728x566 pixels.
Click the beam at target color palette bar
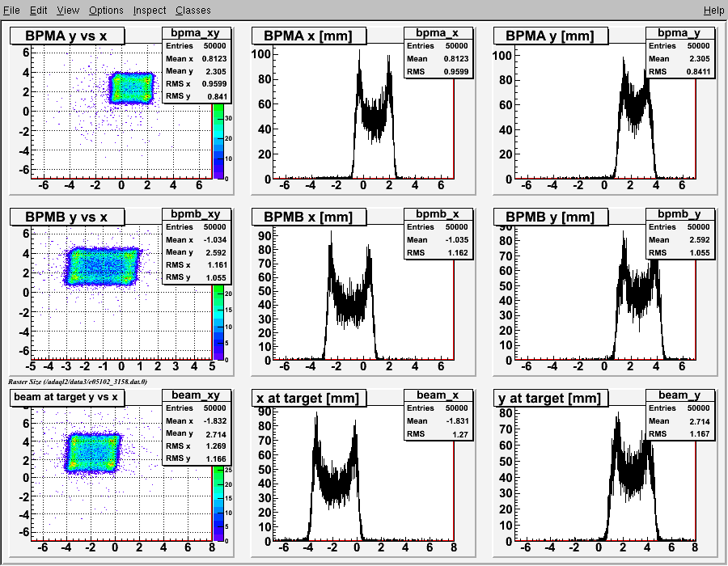coord(218,503)
